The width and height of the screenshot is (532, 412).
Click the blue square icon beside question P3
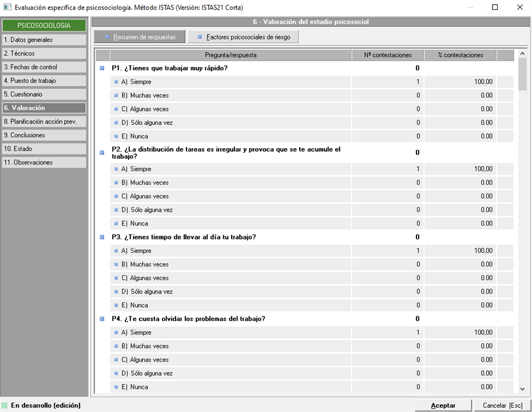coord(102,237)
